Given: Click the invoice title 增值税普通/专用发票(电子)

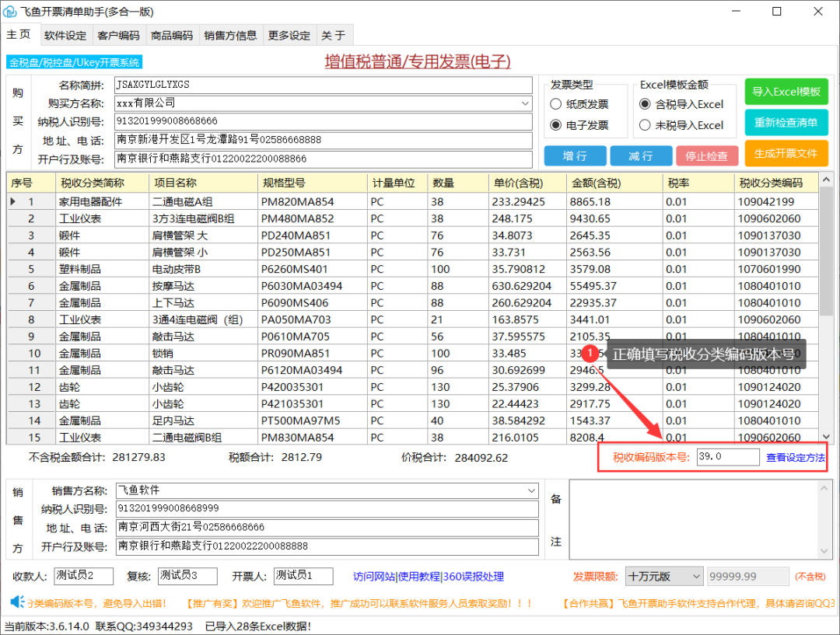Looking at the screenshot, I should pos(418,61).
